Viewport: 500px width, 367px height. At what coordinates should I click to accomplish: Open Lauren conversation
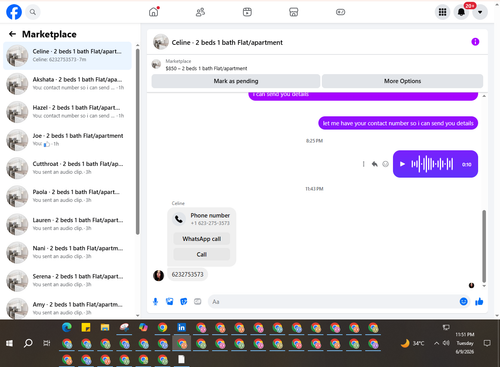click(x=67, y=224)
